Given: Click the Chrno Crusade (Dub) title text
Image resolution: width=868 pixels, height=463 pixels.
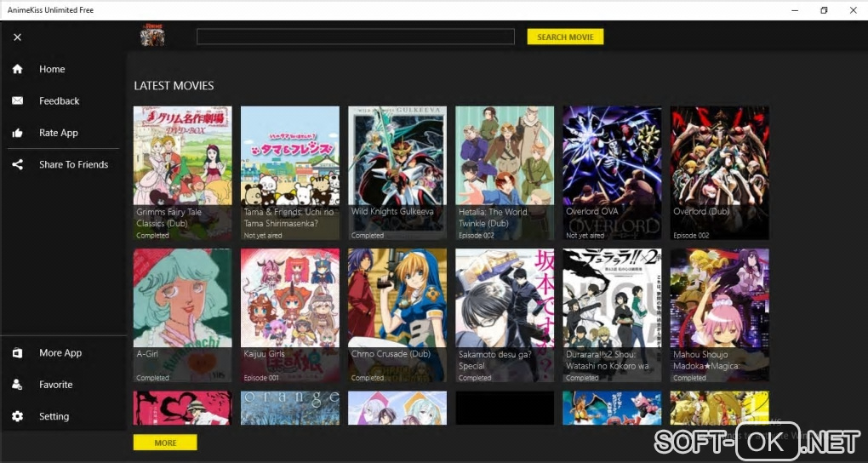Looking at the screenshot, I should click(x=391, y=354).
